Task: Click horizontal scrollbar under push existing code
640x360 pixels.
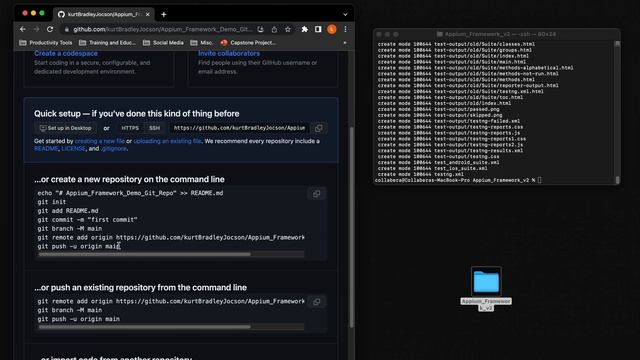Action: click(x=144, y=327)
